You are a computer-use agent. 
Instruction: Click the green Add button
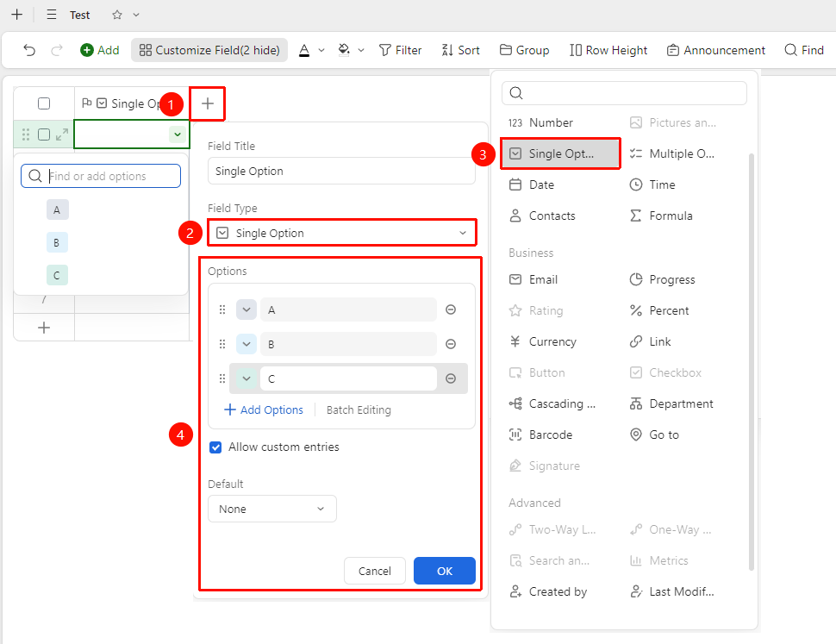coord(100,50)
